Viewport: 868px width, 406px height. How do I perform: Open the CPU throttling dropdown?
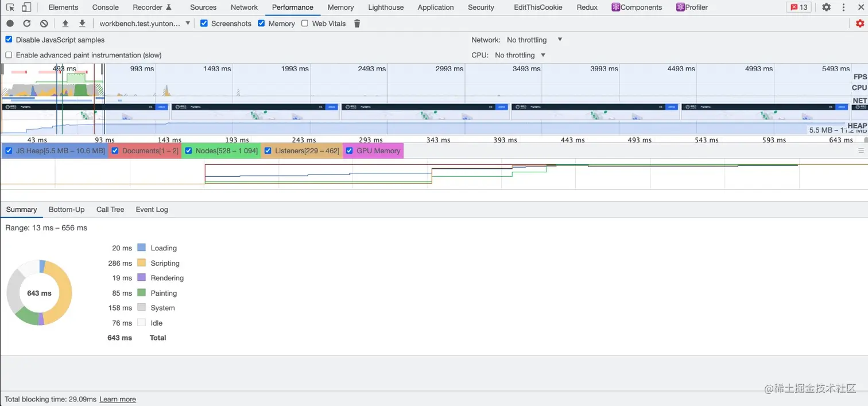(520, 55)
